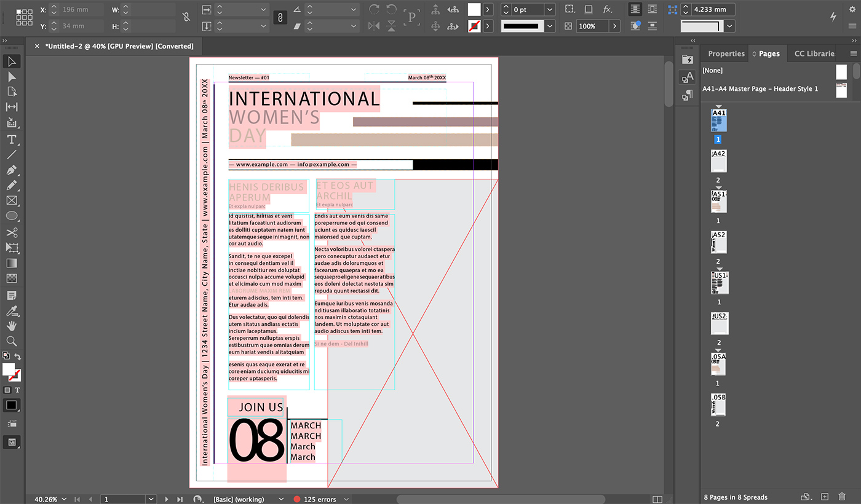Select the Direct Selection tool

[x=12, y=77]
